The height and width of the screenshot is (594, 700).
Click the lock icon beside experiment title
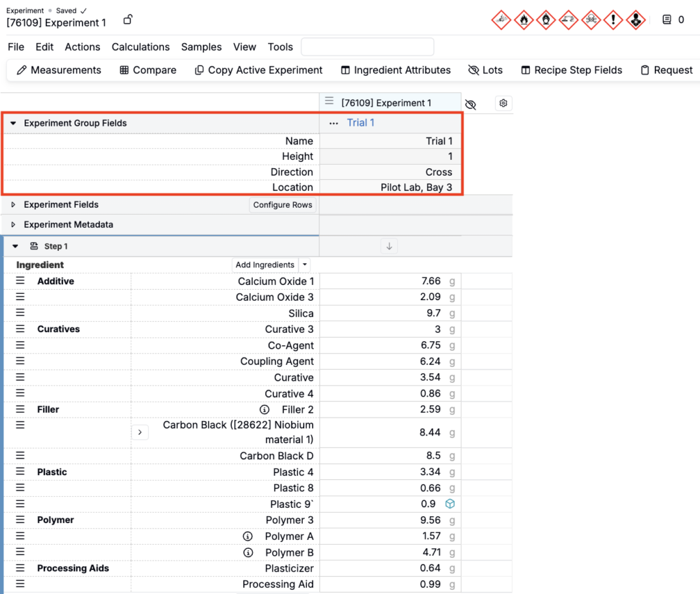[x=128, y=21]
